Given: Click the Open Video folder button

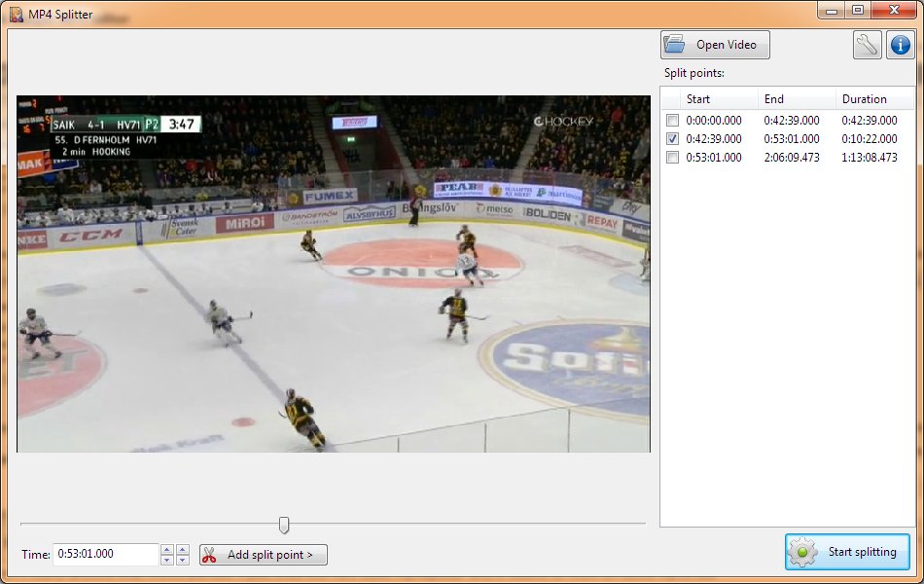Looking at the screenshot, I should (x=715, y=45).
